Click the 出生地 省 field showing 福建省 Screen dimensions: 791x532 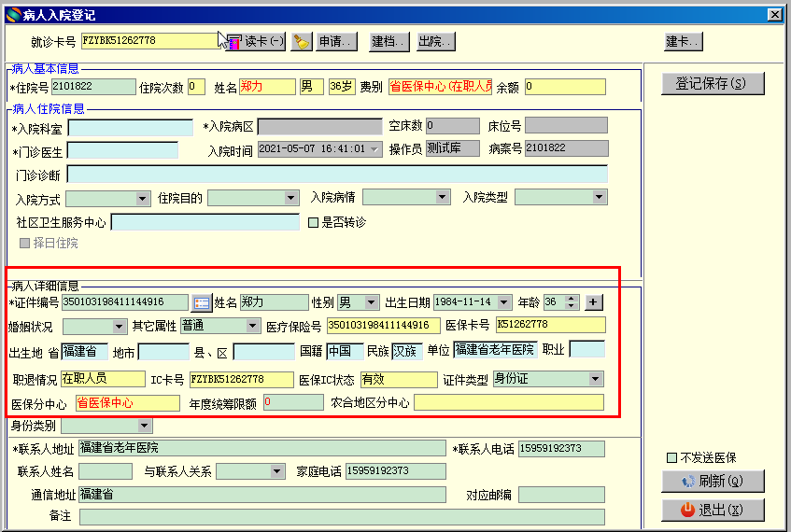coord(84,352)
